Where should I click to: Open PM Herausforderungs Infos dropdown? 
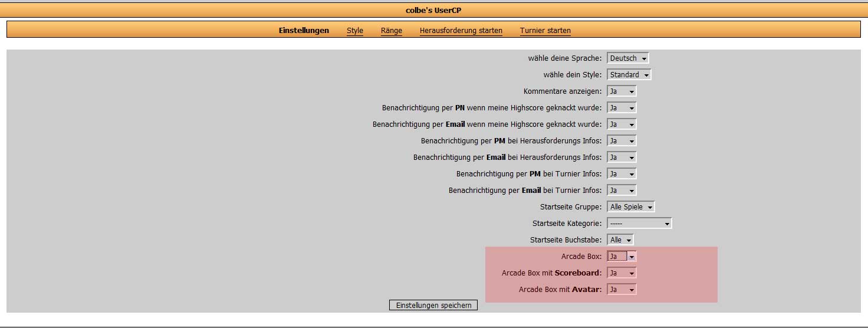click(622, 141)
